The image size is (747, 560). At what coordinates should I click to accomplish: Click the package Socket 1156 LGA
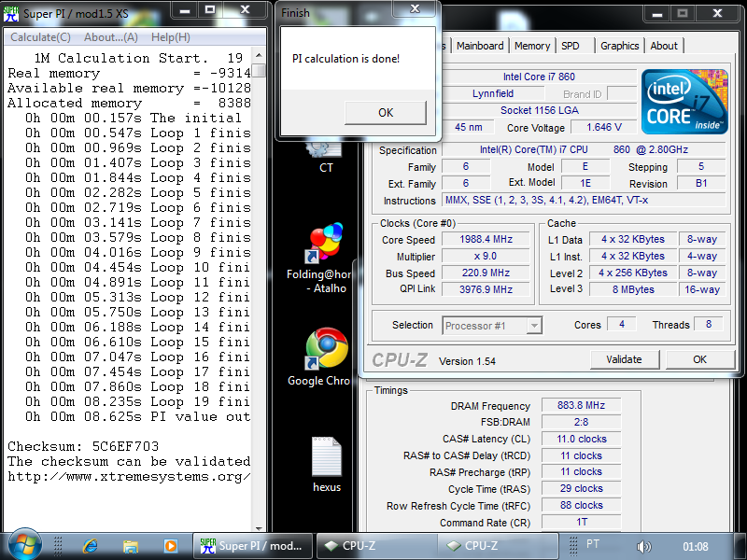click(x=539, y=110)
